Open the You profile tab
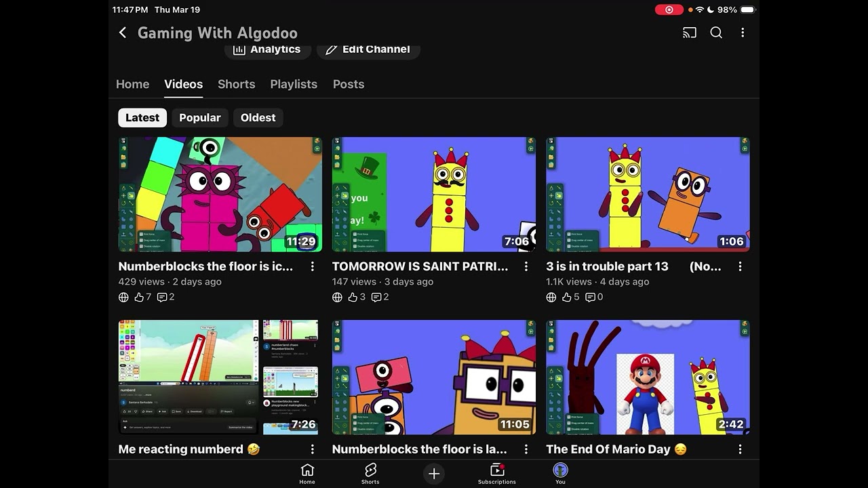 [x=560, y=474]
